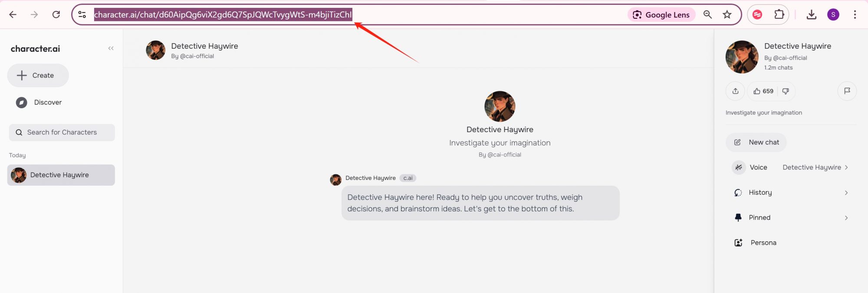The width and height of the screenshot is (868, 293).
Task: Dislike the character with thumbs down
Action: [x=786, y=91]
